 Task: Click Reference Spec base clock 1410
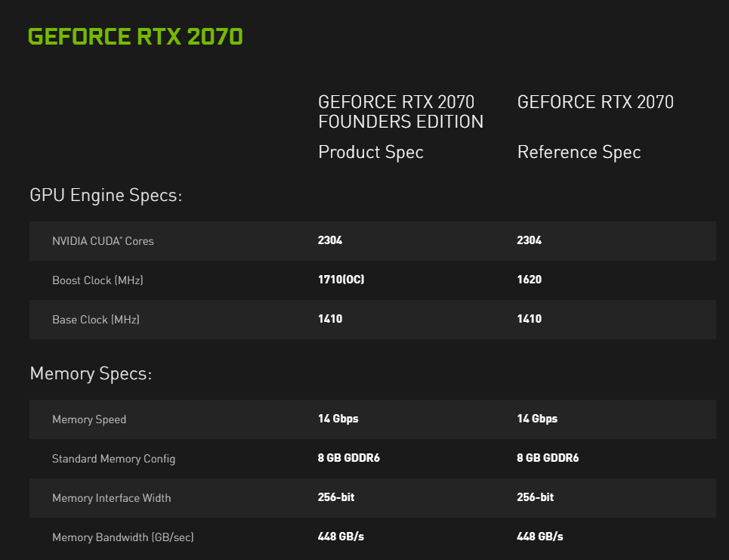click(x=529, y=319)
